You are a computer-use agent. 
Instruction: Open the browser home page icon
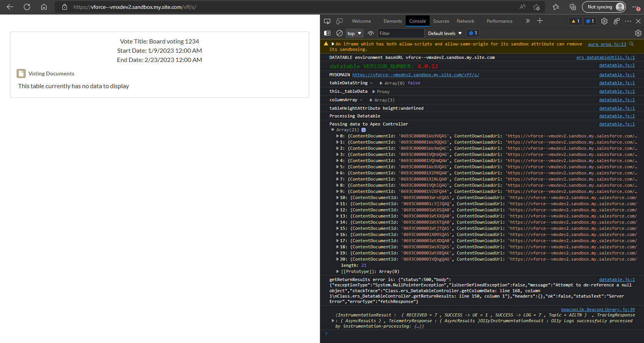[x=44, y=7]
